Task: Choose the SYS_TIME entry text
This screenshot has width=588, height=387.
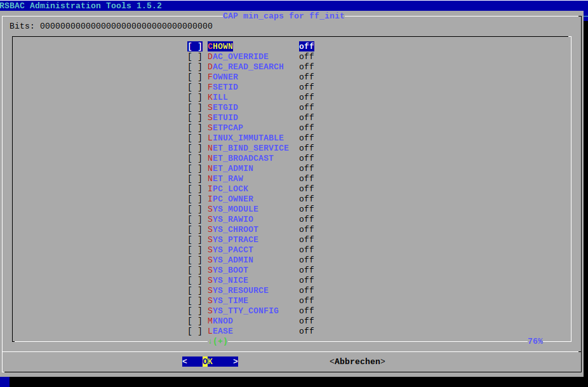Action: point(227,301)
